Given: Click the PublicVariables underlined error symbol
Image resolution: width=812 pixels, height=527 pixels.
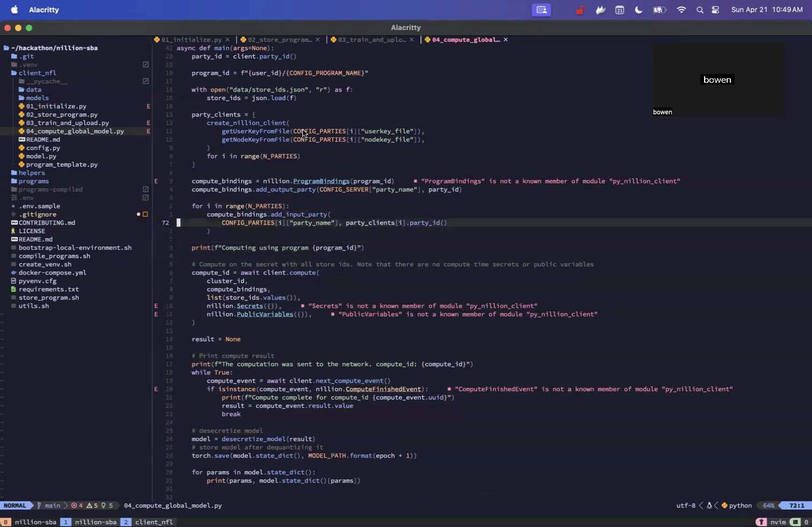Looking at the screenshot, I should tap(265, 314).
